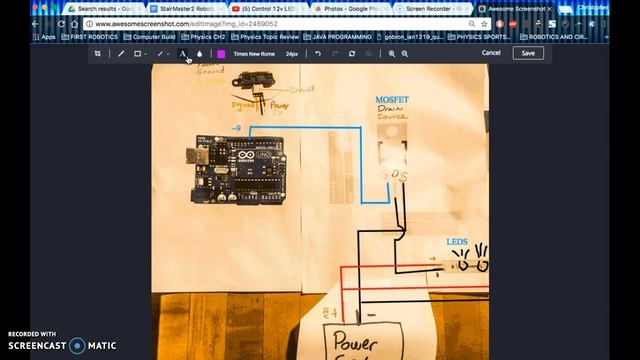Open the gobron_ian1219 bookmark
This screenshot has width=640, height=360.
pyautogui.click(x=409, y=37)
